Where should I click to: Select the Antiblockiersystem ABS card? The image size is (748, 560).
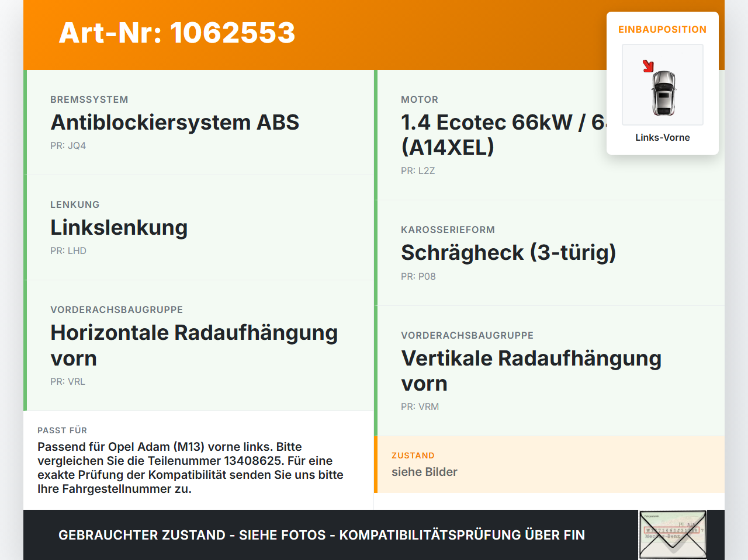[x=199, y=123]
